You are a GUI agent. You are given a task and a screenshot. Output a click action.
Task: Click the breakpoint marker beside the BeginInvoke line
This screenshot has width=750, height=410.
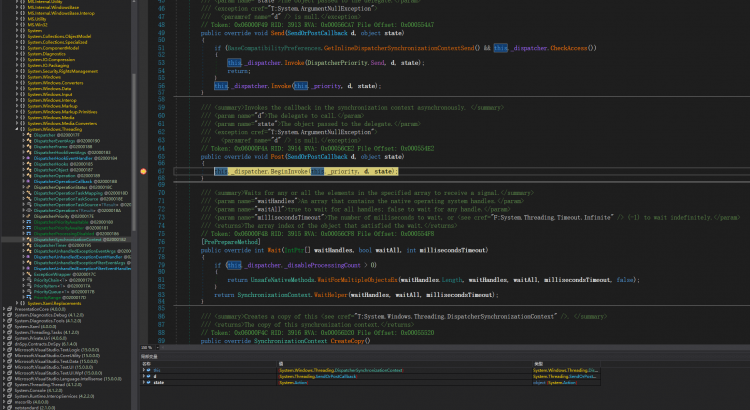tap(144, 172)
